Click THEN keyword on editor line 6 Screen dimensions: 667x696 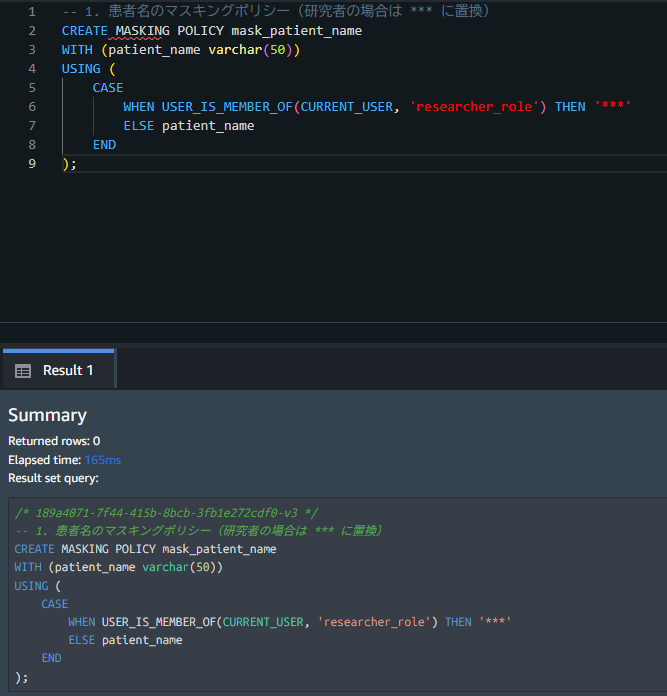click(570, 107)
